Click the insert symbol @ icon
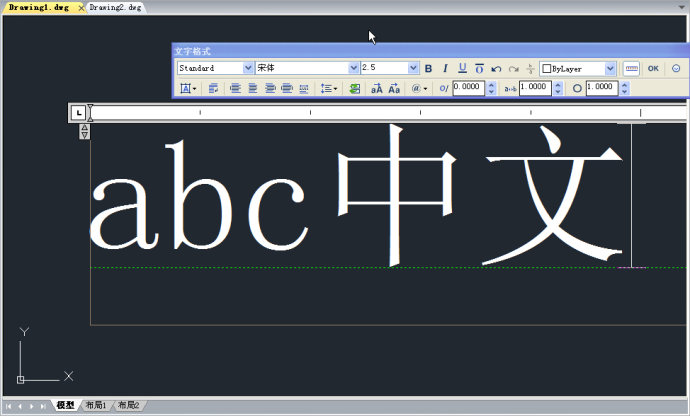Viewport: 690px width, 416px height. (418, 88)
